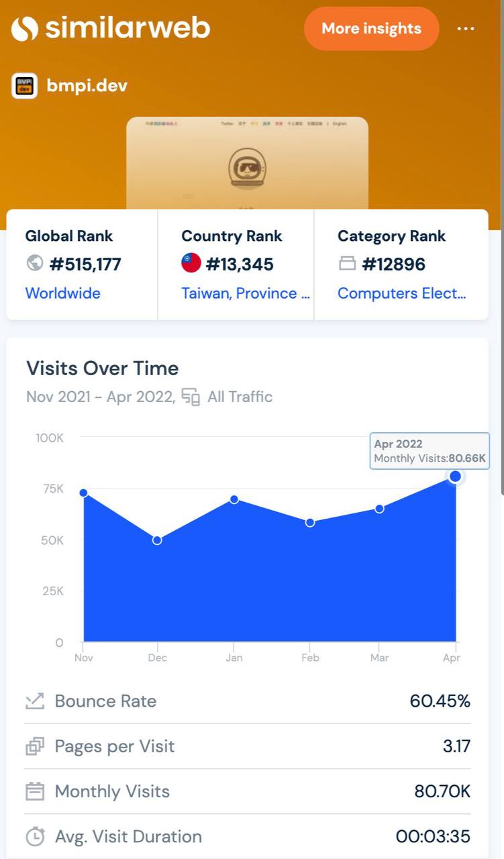Open the Computers Electronics category link

(401, 293)
